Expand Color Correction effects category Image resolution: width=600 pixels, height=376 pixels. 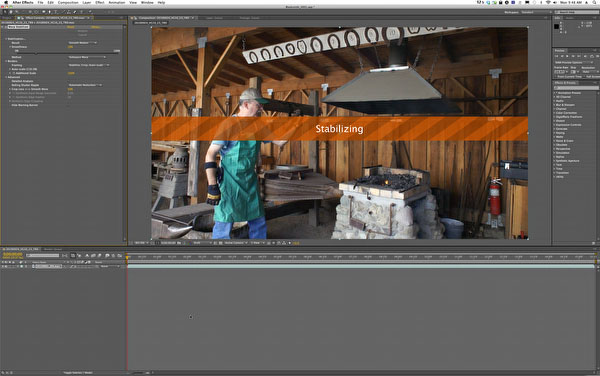554,113
